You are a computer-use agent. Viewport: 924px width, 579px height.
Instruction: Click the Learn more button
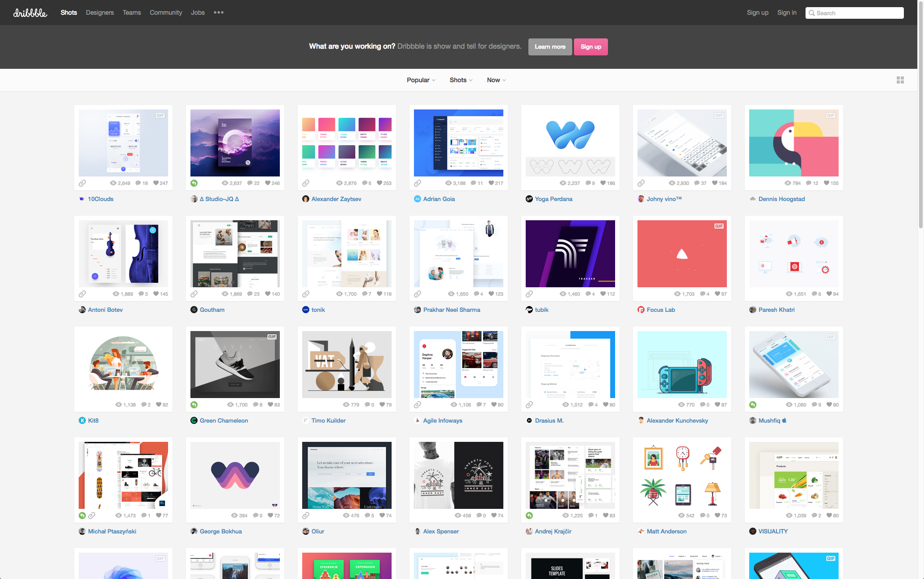click(x=550, y=47)
